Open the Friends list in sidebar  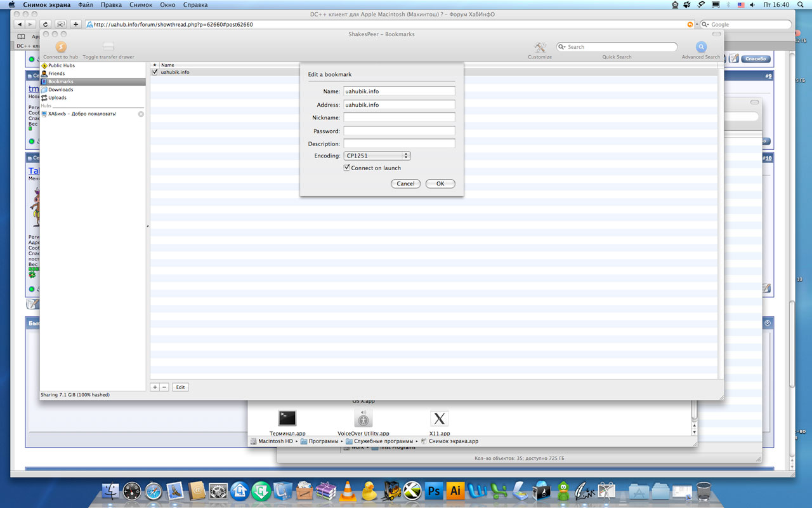click(56, 74)
